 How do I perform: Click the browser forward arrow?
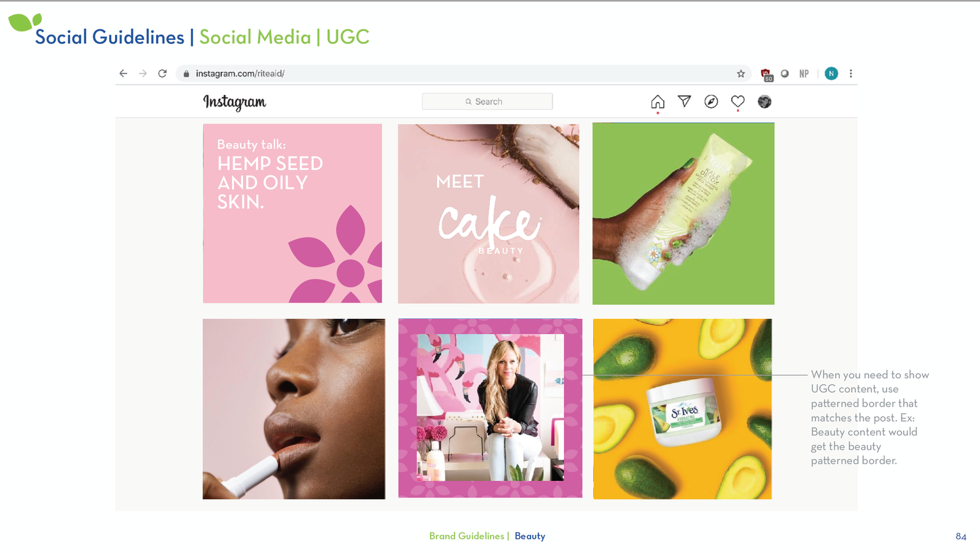point(142,74)
